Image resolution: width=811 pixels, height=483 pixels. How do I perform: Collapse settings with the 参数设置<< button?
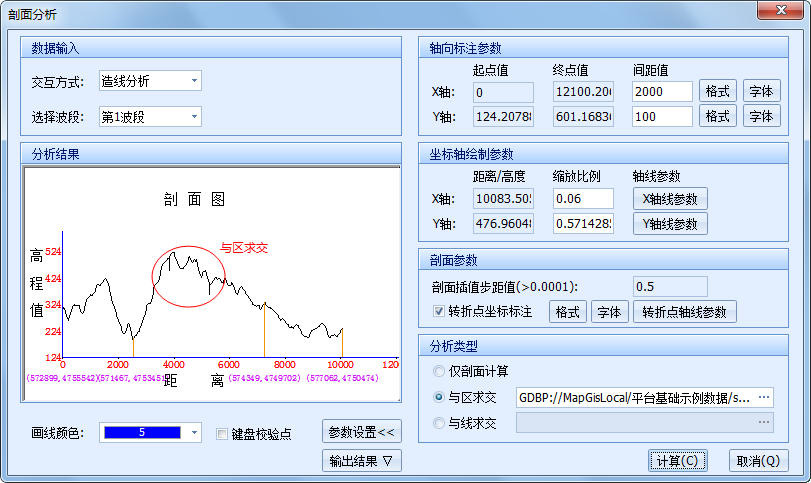362,432
